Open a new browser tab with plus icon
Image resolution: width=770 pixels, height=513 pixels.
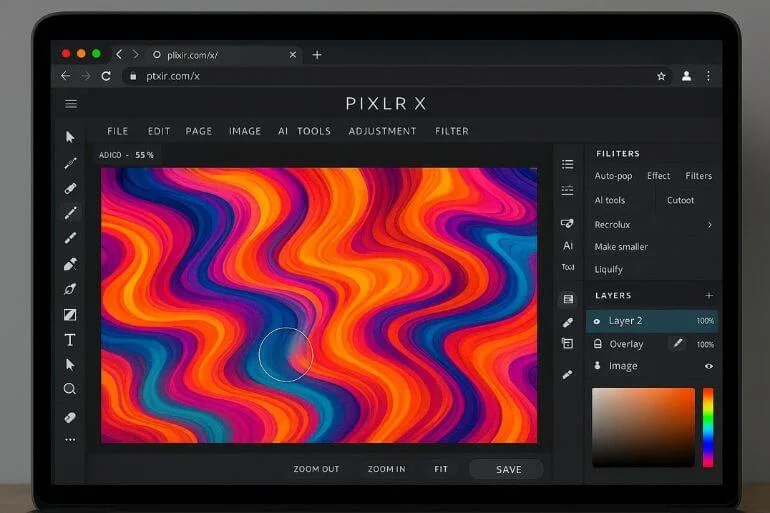click(x=317, y=55)
